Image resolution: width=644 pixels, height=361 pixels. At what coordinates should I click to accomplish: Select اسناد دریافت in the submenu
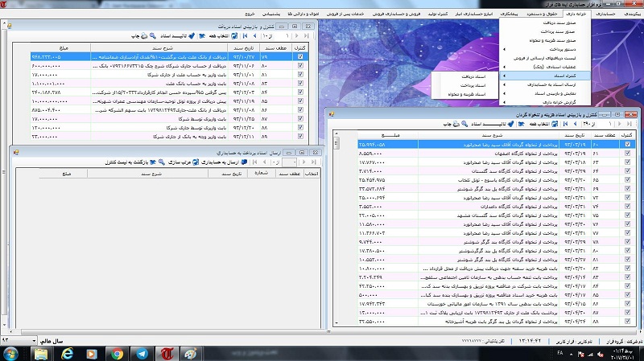(x=465, y=76)
